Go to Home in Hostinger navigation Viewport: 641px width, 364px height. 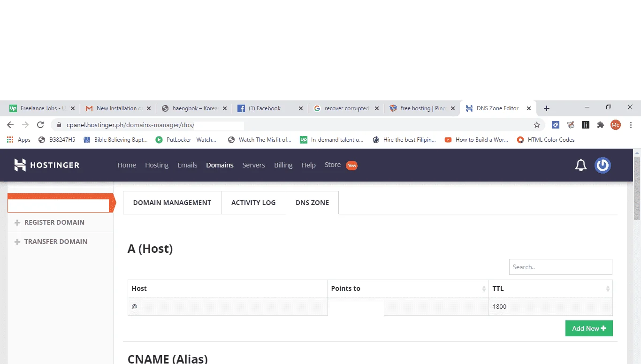[127, 165]
